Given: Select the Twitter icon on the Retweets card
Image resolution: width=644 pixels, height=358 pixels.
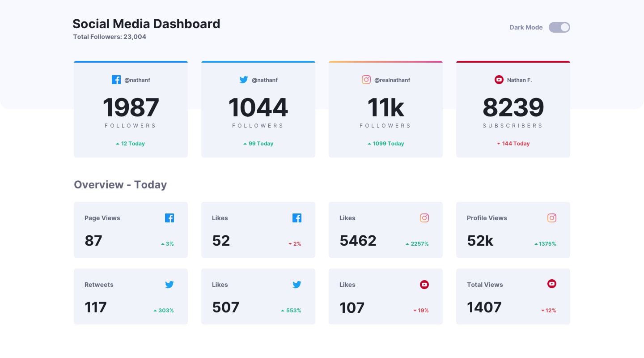Looking at the screenshot, I should 169,285.
